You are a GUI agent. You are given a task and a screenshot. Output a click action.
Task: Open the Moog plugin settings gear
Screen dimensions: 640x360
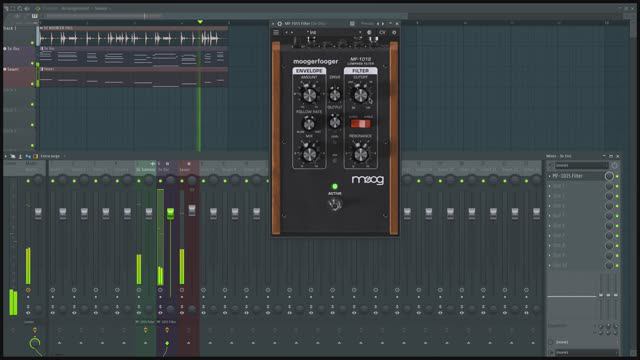pyautogui.click(x=394, y=32)
